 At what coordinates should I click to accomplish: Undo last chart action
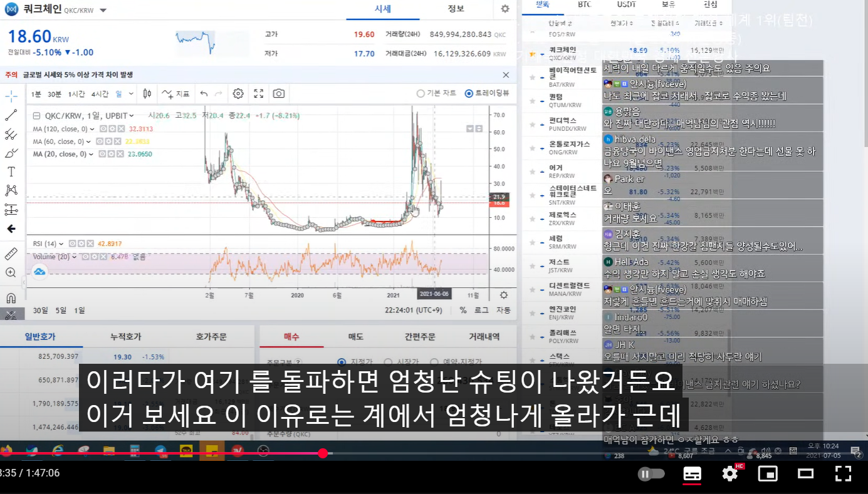click(204, 94)
